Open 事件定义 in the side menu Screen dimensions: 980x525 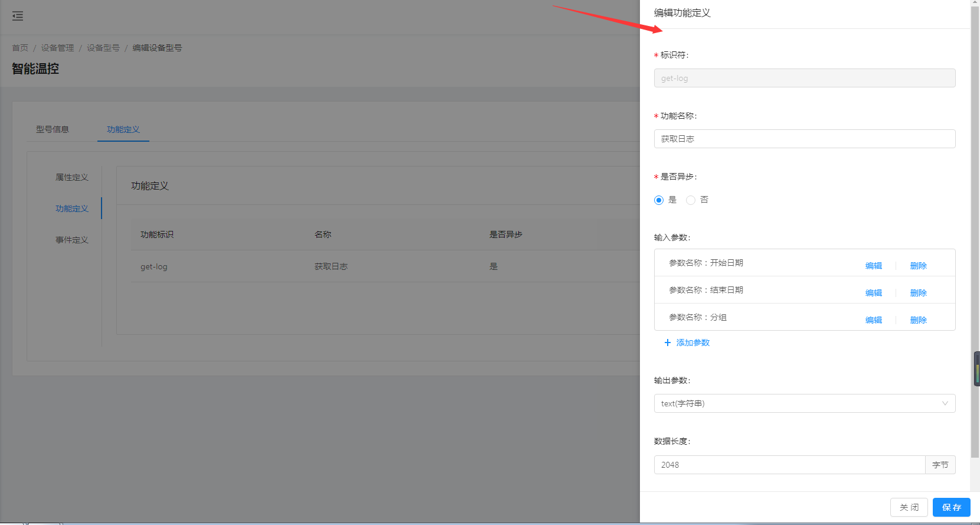[72, 240]
